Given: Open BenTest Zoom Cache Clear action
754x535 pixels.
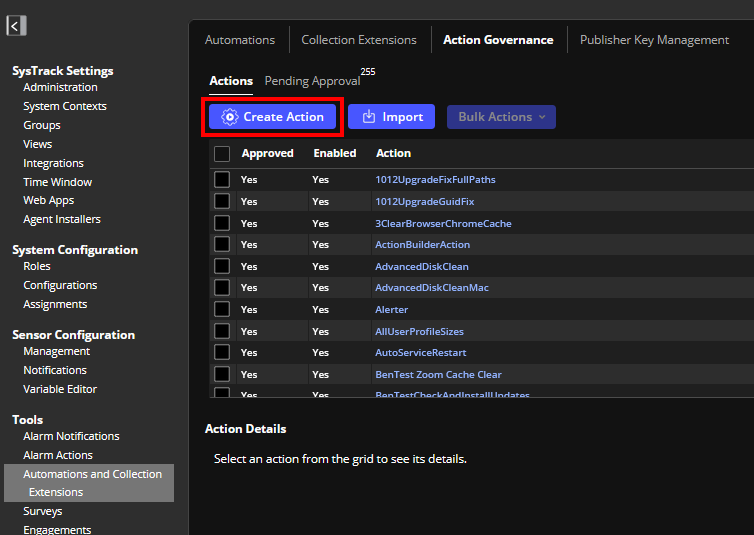Looking at the screenshot, I should 438,375.
